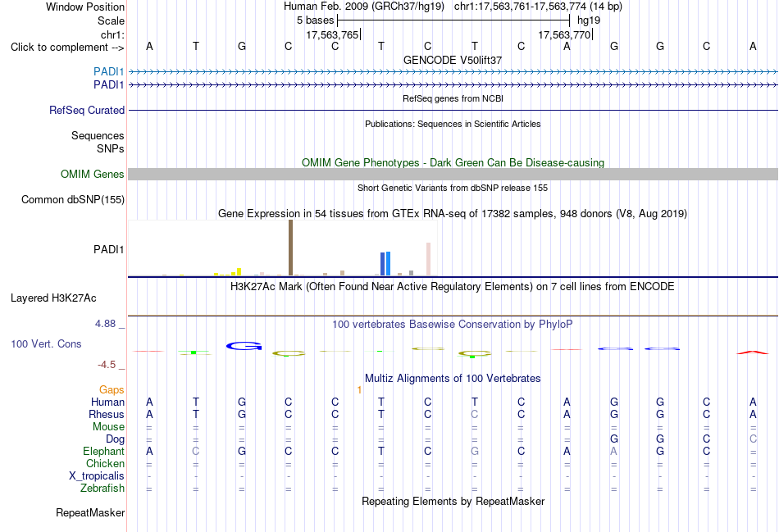
Task: Click the blue pair of GTEx expression bars
Action: 385,264
